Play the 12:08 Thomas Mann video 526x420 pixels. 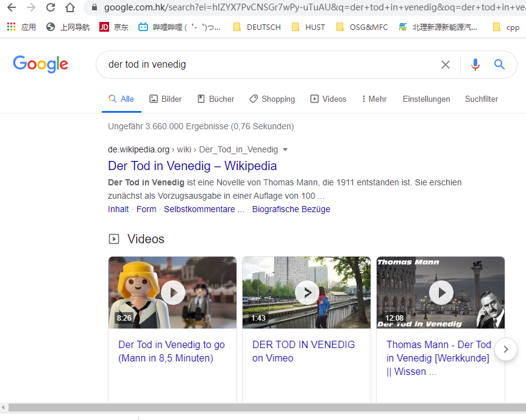point(441,293)
